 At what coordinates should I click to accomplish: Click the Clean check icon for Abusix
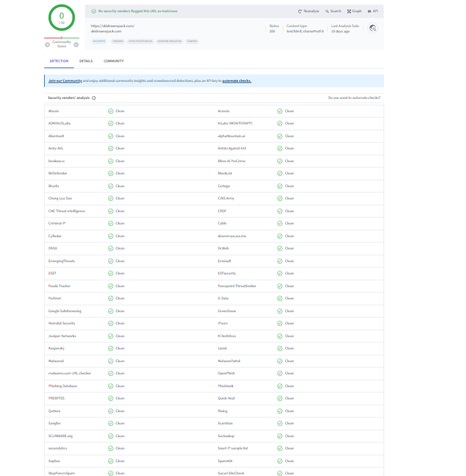click(111, 111)
